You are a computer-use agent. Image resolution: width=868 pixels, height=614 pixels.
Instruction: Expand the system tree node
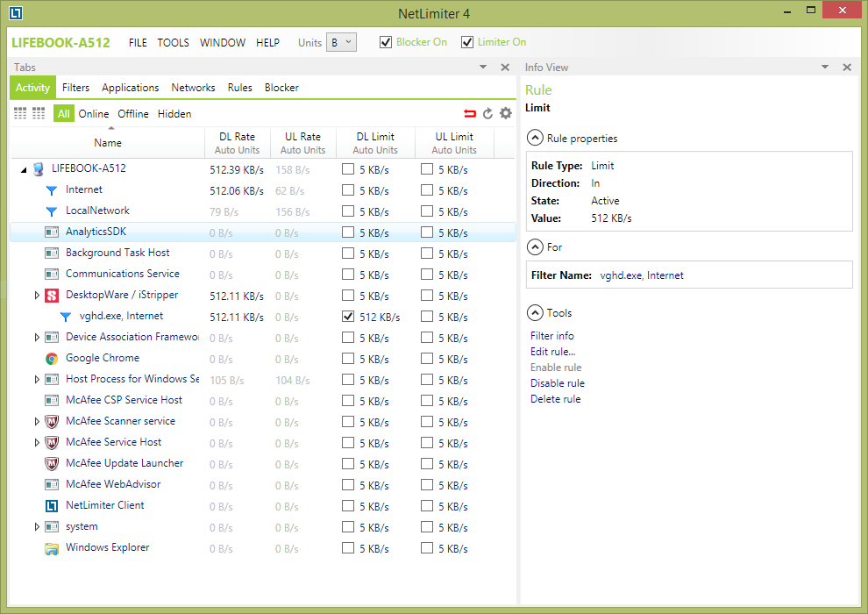coord(37,526)
